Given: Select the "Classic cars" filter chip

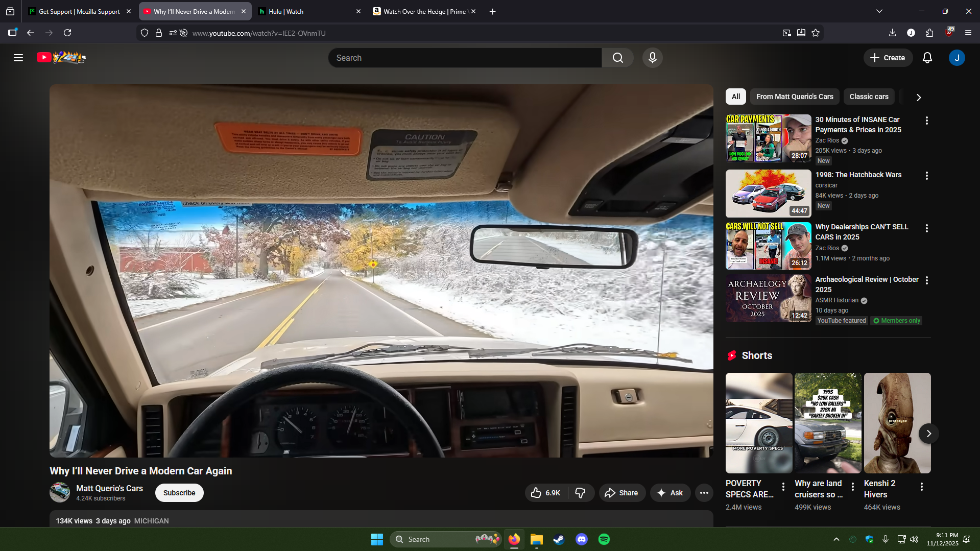Looking at the screenshot, I should 869,97.
